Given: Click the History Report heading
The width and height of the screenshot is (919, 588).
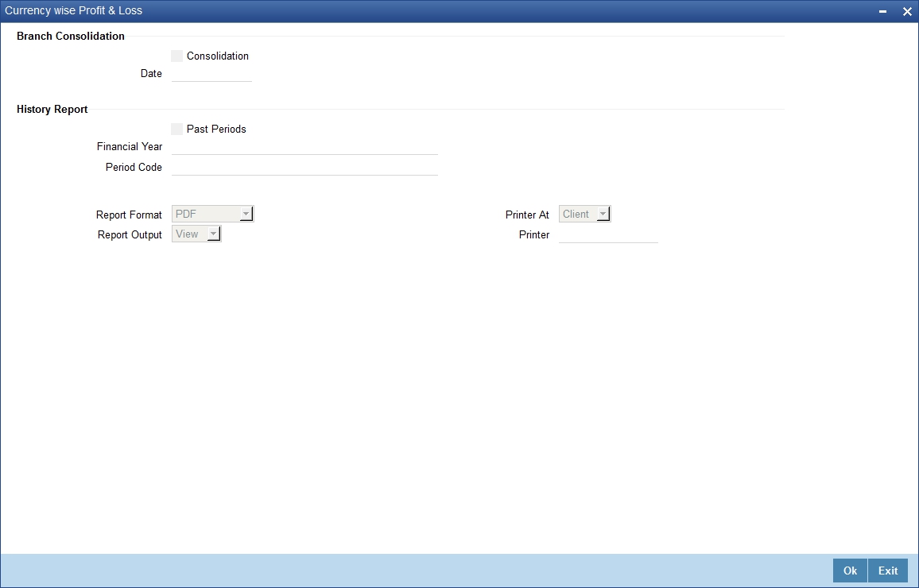Looking at the screenshot, I should coord(52,110).
